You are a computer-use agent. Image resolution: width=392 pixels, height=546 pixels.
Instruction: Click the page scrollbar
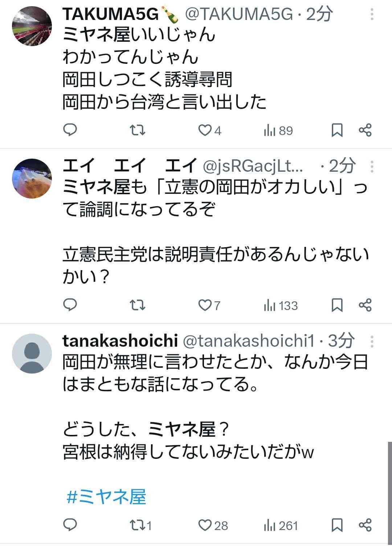[389, 490]
